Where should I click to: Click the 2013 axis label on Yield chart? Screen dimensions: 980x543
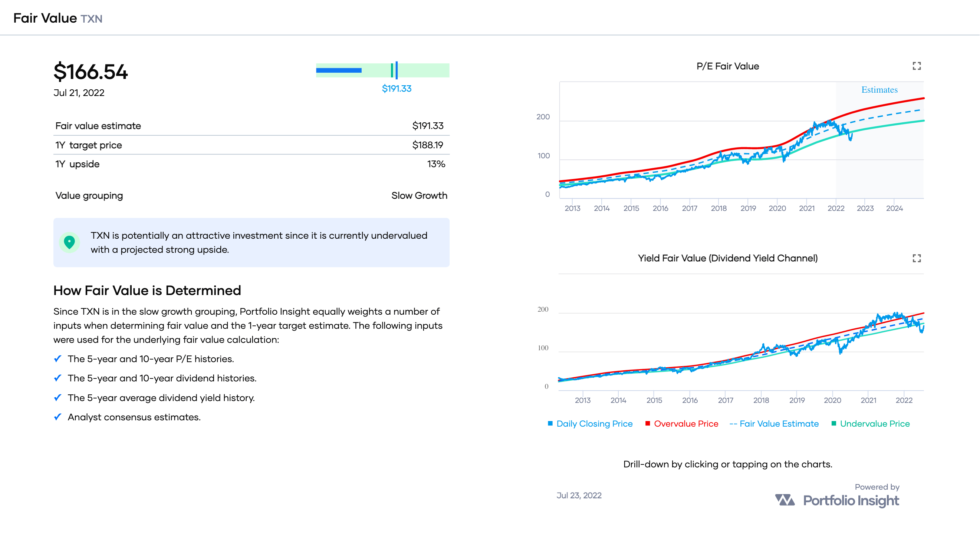pyautogui.click(x=582, y=400)
